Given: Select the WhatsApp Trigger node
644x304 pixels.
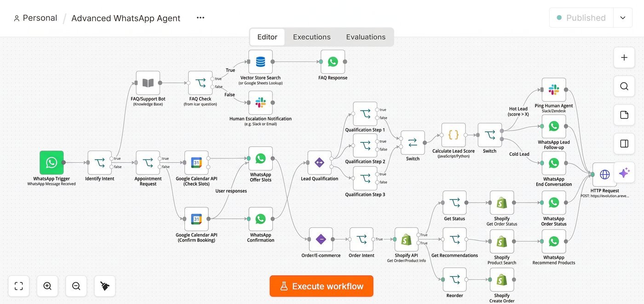Looking at the screenshot, I should pyautogui.click(x=52, y=163).
